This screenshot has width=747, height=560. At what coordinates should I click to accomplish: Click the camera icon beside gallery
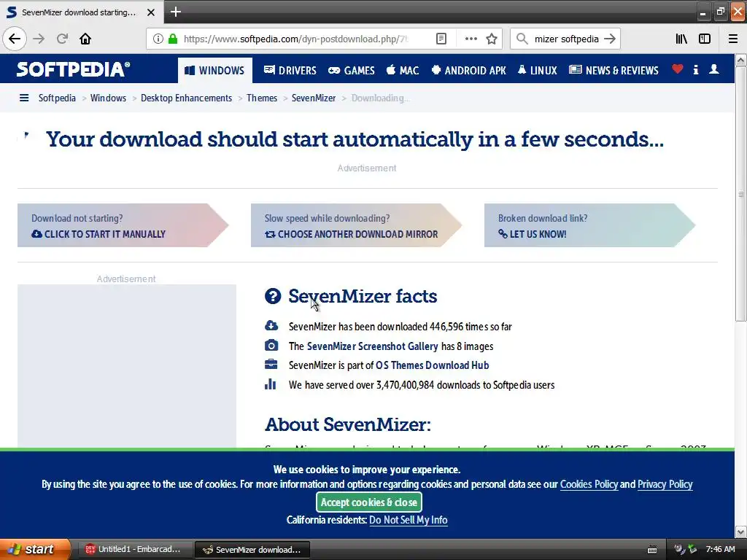[x=271, y=345]
